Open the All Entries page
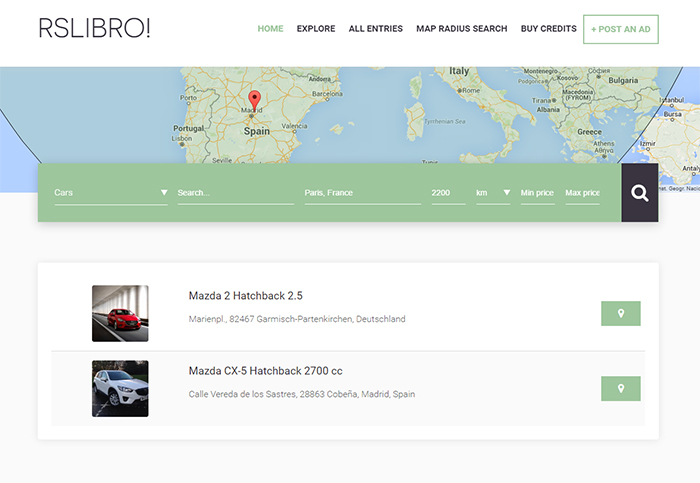 tap(375, 29)
